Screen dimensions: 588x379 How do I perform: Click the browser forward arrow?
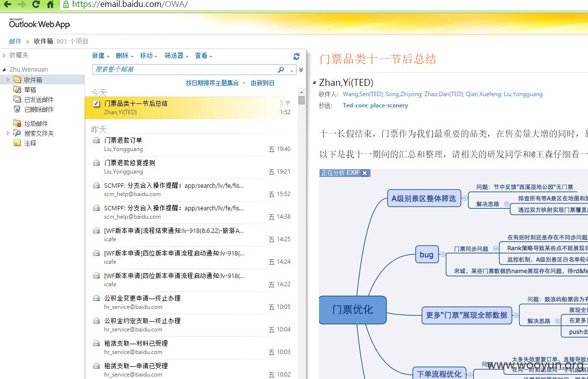[x=22, y=4]
